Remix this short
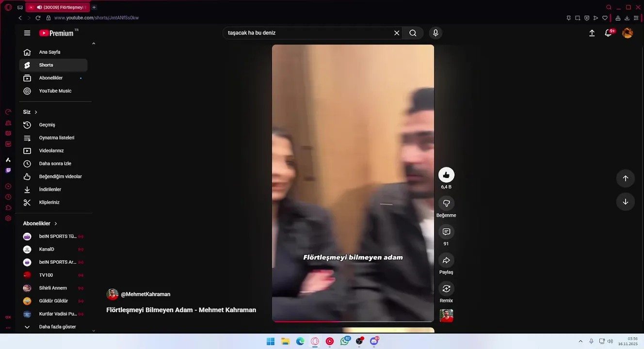Viewport: 644px width, 349px height. 446,289
